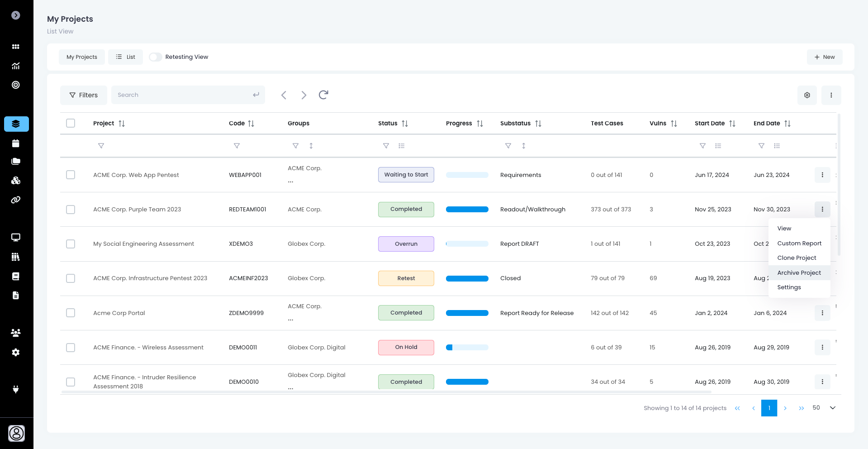Open the Filters button
The height and width of the screenshot is (449, 868).
(x=84, y=95)
